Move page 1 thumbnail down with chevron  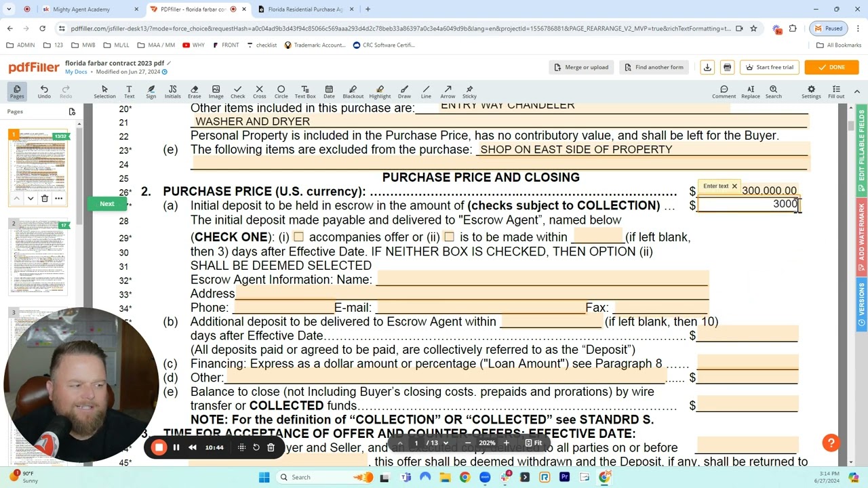click(31, 199)
